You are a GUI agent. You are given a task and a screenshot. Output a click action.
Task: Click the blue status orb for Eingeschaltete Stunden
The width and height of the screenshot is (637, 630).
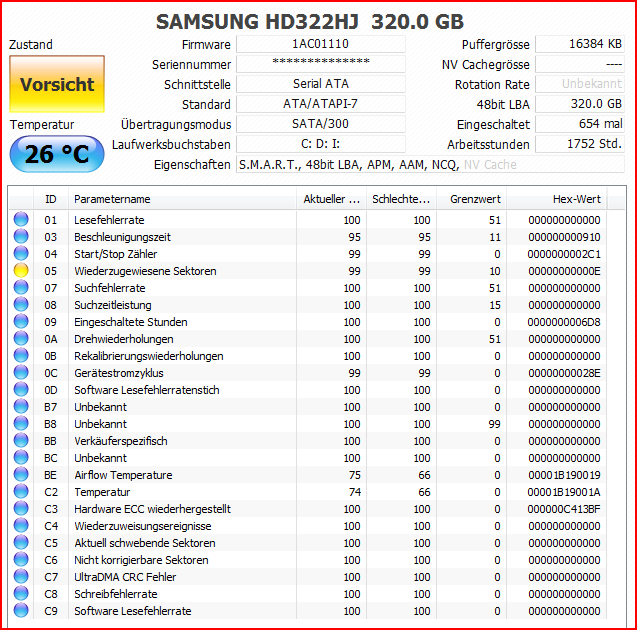[21, 322]
